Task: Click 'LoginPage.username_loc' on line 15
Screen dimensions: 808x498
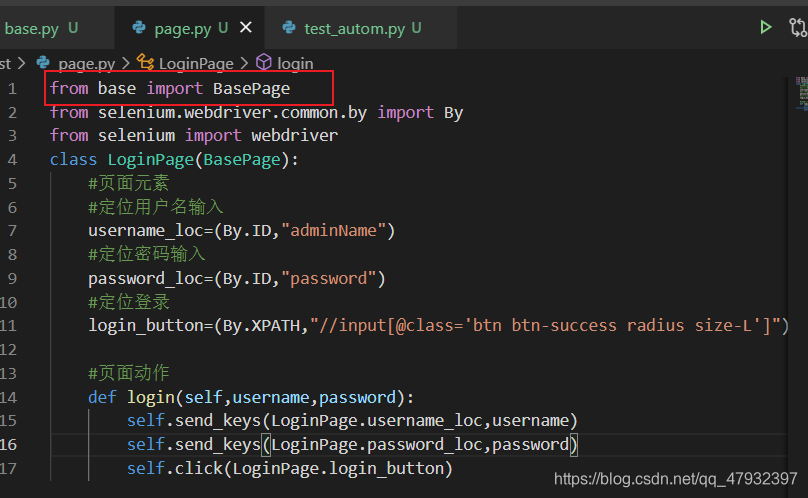Action: [x=377, y=421]
